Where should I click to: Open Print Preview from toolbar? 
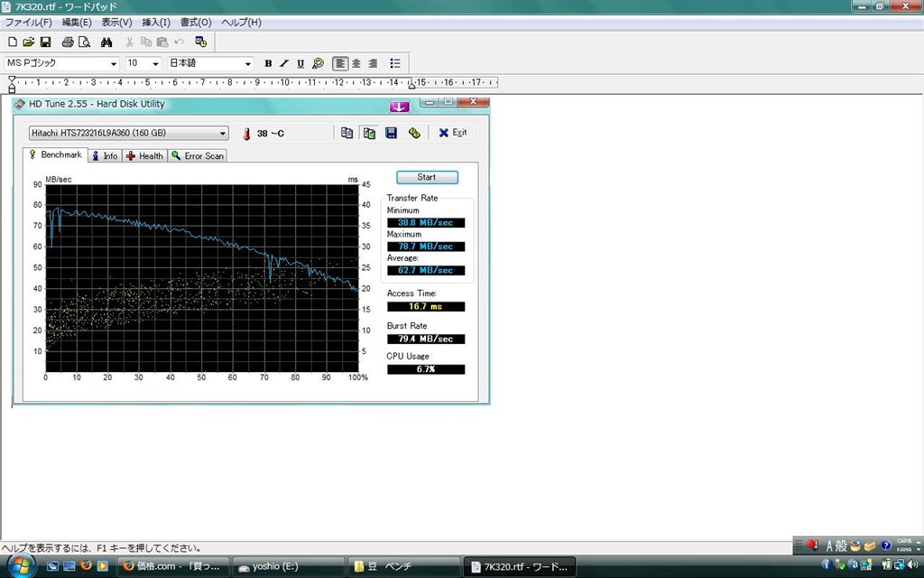(84, 42)
